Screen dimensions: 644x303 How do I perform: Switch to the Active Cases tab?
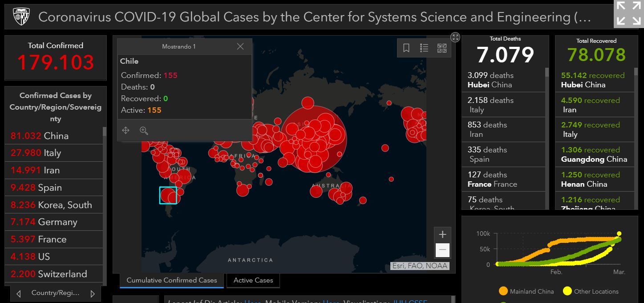253,280
